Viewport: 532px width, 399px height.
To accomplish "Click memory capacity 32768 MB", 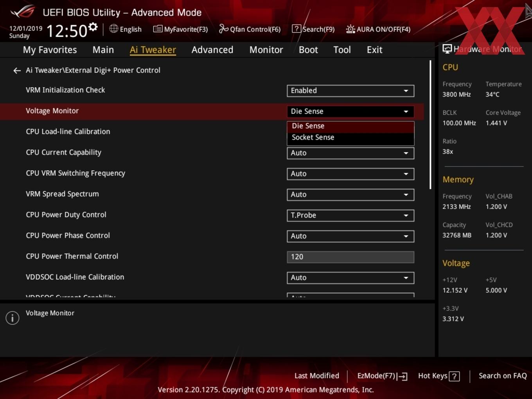I will (457, 235).
